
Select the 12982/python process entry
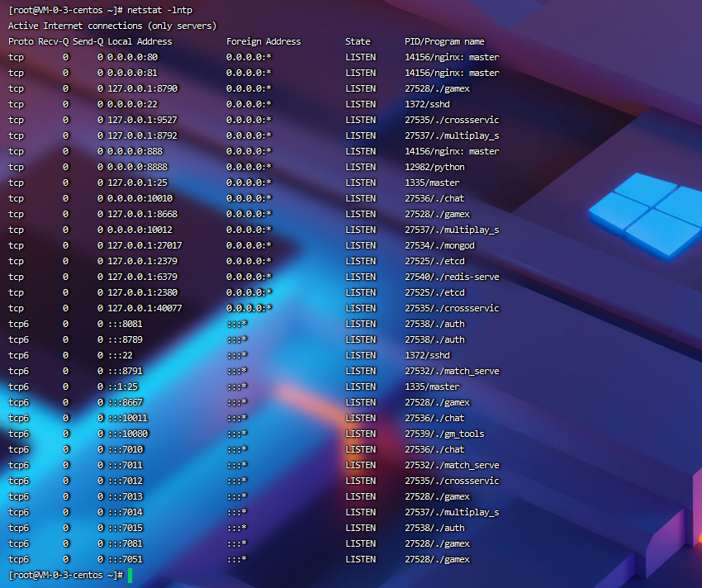coord(434,167)
